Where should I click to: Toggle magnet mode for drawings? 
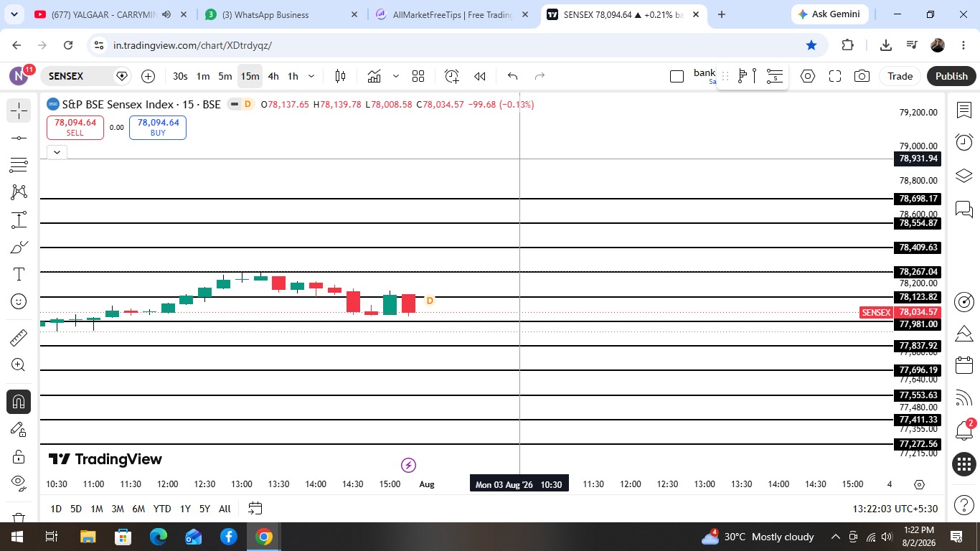click(x=19, y=401)
